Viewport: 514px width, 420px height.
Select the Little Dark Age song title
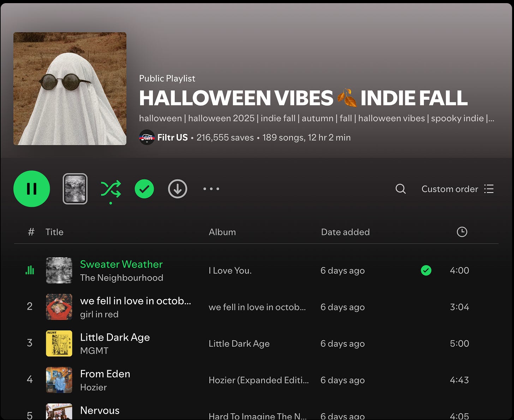(x=115, y=337)
